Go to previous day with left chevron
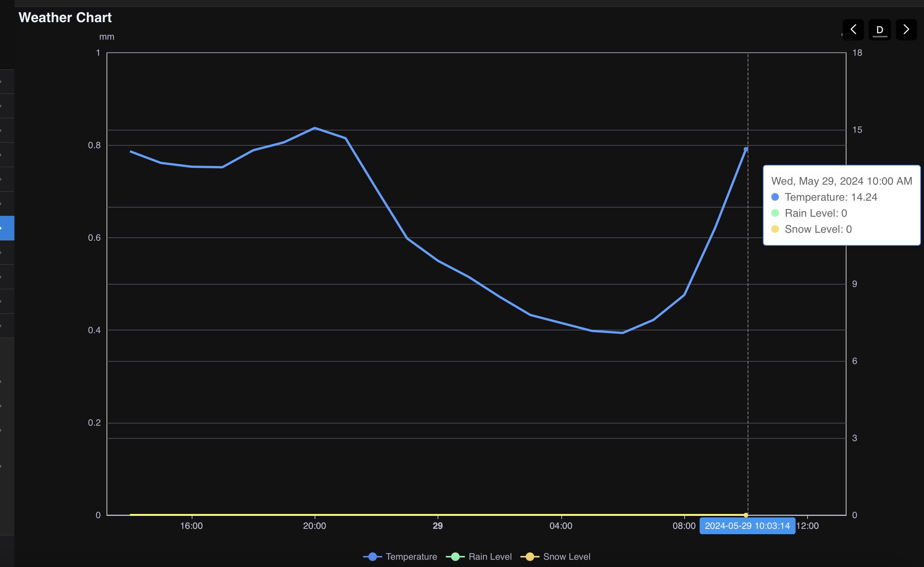The width and height of the screenshot is (924, 567). click(853, 30)
